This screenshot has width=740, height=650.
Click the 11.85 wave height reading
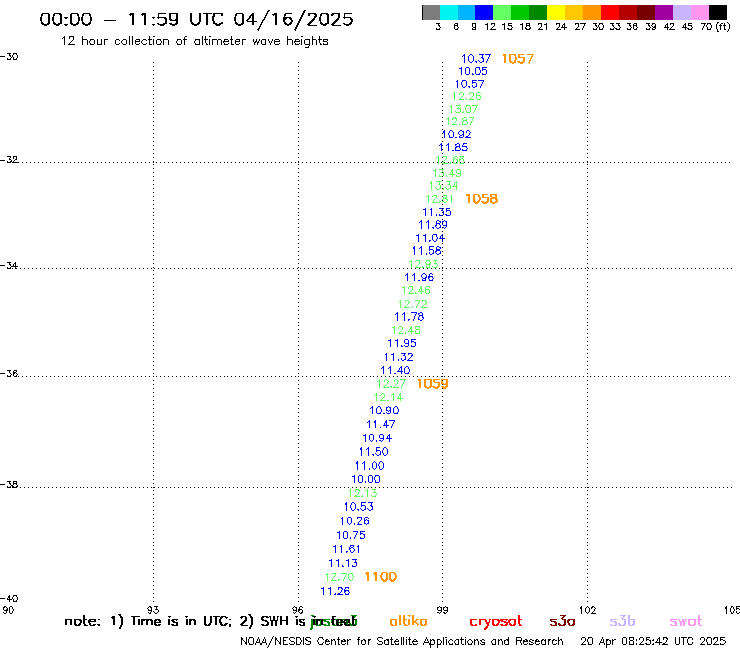click(453, 147)
